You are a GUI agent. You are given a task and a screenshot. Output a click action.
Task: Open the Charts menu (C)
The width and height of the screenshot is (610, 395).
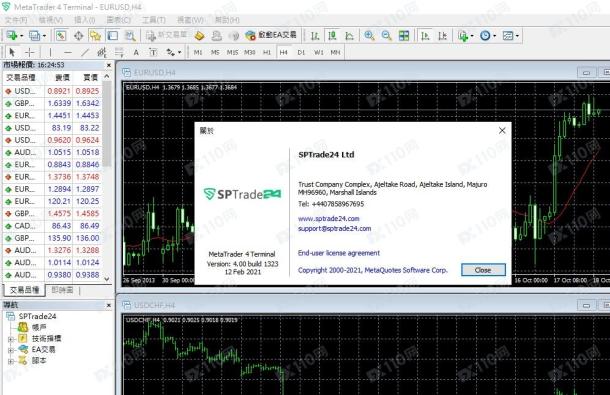(119, 20)
